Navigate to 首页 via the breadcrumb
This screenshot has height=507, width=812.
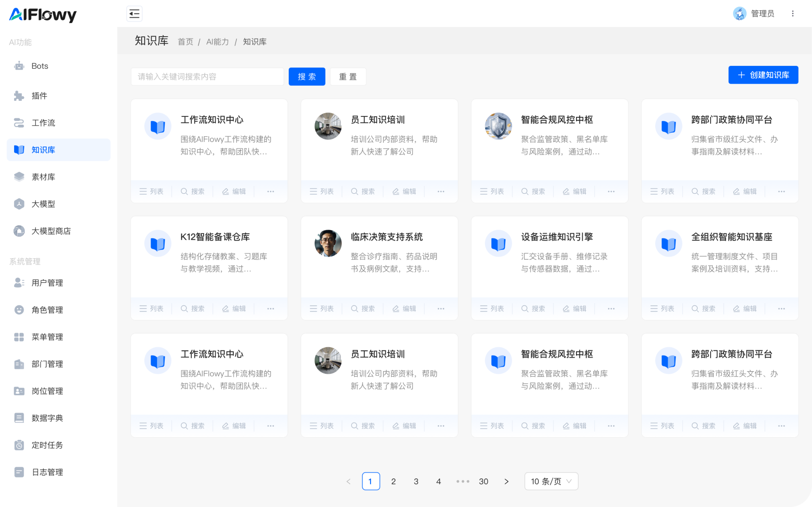(185, 41)
